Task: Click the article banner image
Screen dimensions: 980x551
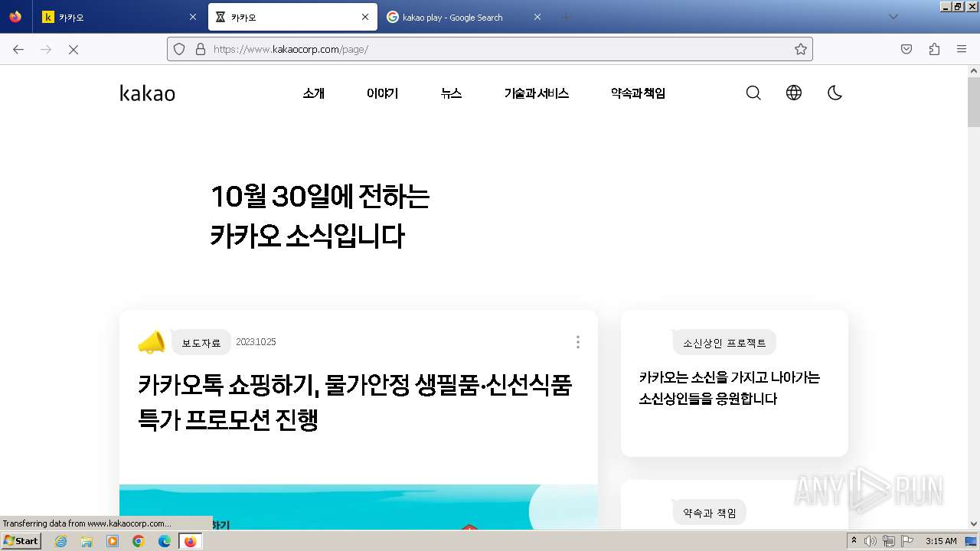Action: [358, 507]
